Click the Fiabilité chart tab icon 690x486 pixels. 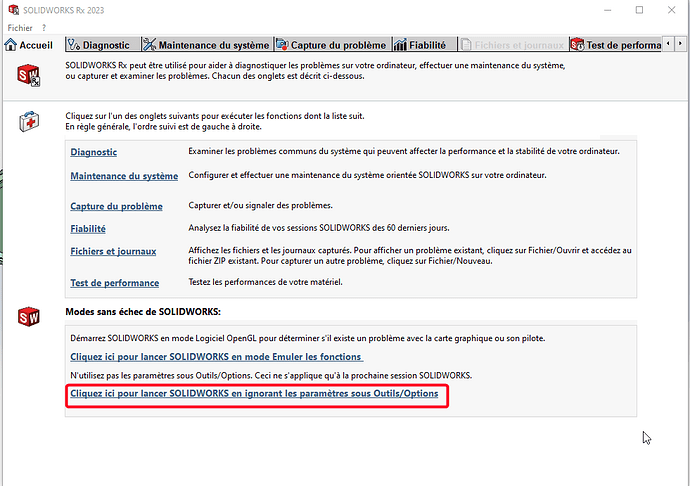click(x=400, y=45)
